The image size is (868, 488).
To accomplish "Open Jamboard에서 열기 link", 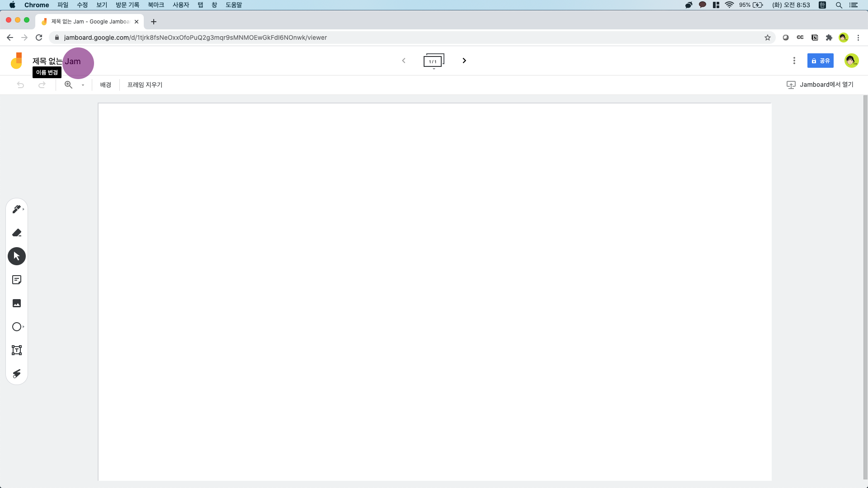I will pos(820,84).
